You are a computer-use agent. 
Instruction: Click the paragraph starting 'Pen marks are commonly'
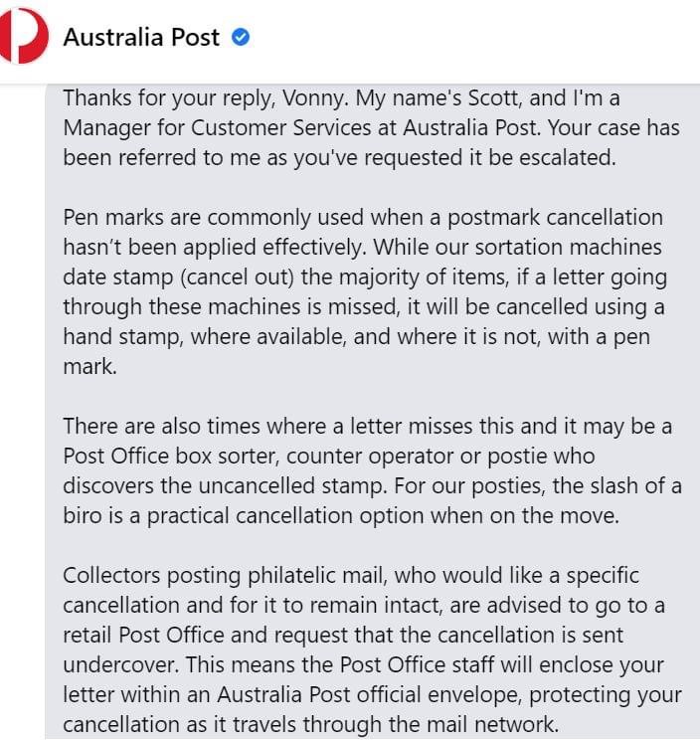click(365, 291)
